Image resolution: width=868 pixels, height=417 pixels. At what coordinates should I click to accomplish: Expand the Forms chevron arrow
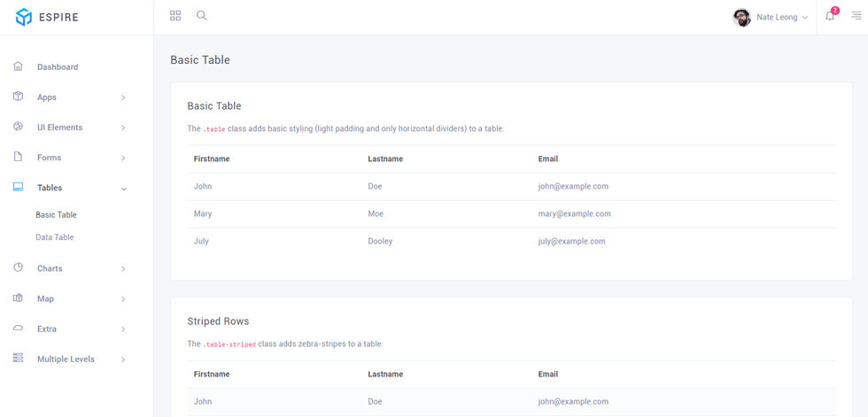pos(123,158)
